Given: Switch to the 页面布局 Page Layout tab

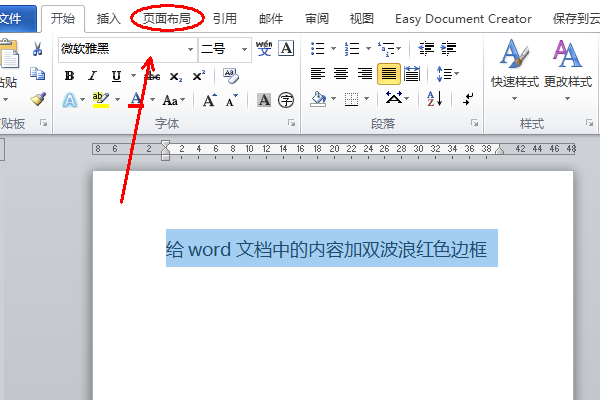Looking at the screenshot, I should pyautogui.click(x=167, y=18).
